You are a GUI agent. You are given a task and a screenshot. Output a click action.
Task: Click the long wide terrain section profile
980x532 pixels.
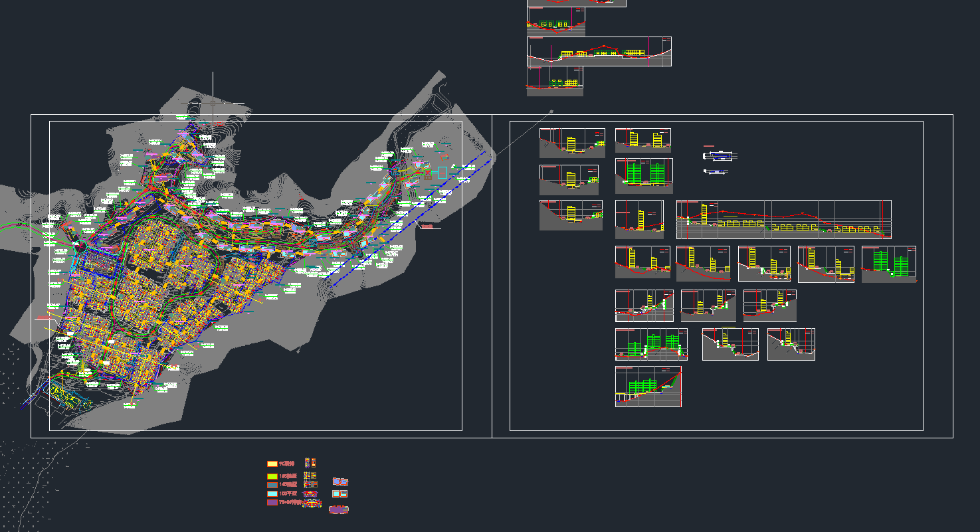pyautogui.click(x=783, y=219)
